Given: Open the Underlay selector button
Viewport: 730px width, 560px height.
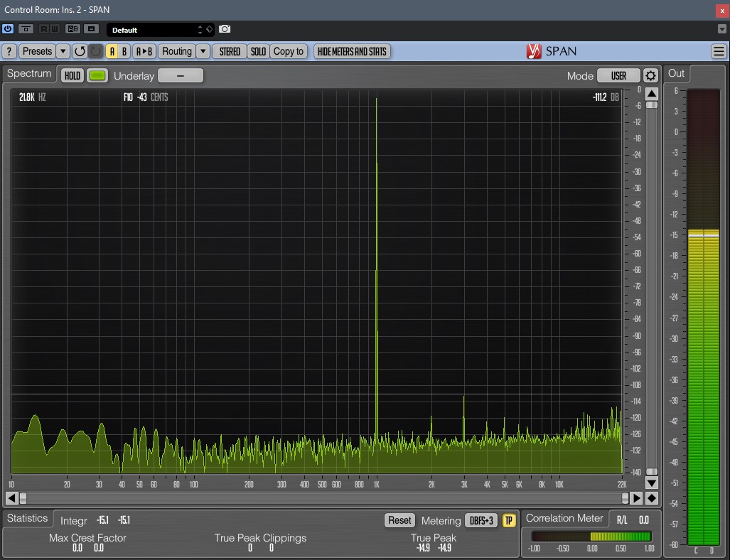Looking at the screenshot, I should [x=181, y=75].
